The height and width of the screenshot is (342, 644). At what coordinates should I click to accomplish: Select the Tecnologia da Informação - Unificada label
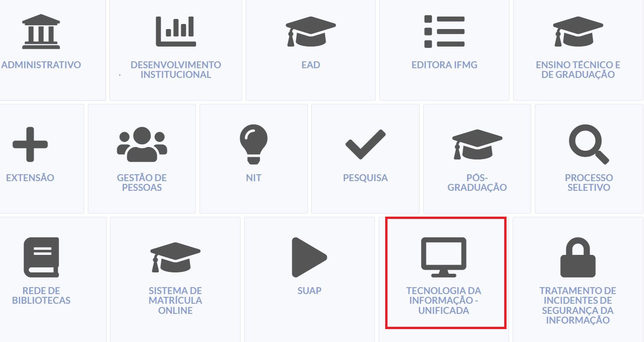(x=444, y=301)
